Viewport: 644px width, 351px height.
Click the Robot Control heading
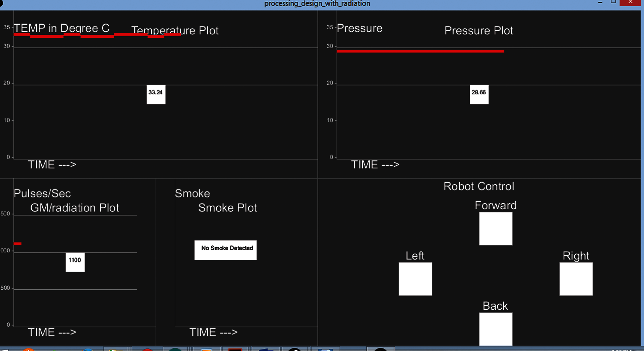479,186
